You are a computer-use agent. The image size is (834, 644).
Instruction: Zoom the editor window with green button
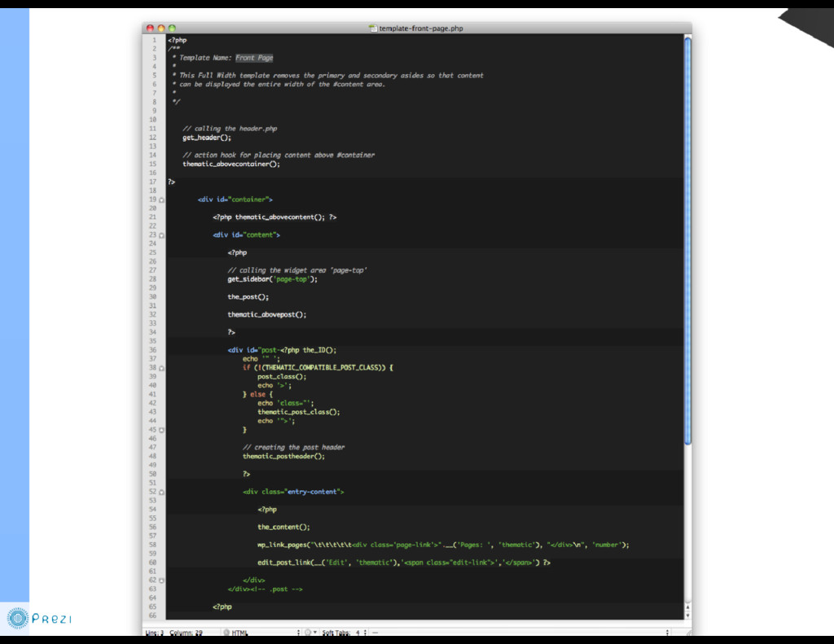point(172,28)
